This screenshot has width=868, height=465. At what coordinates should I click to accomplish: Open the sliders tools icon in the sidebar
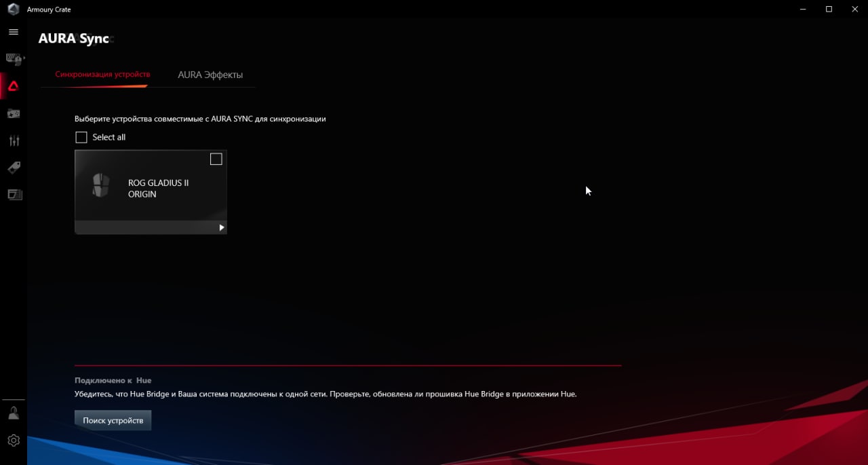(x=14, y=141)
